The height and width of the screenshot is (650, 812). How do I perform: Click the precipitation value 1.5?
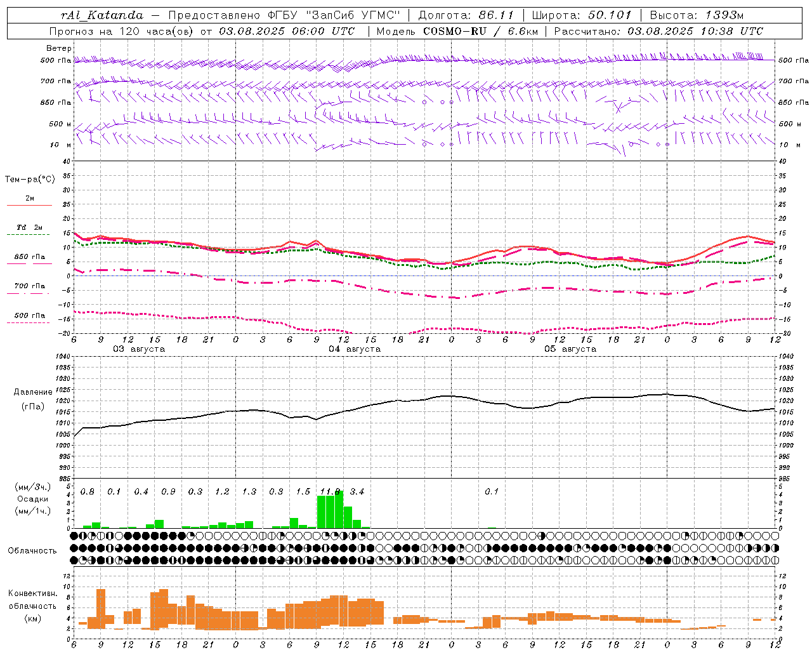[x=303, y=492]
